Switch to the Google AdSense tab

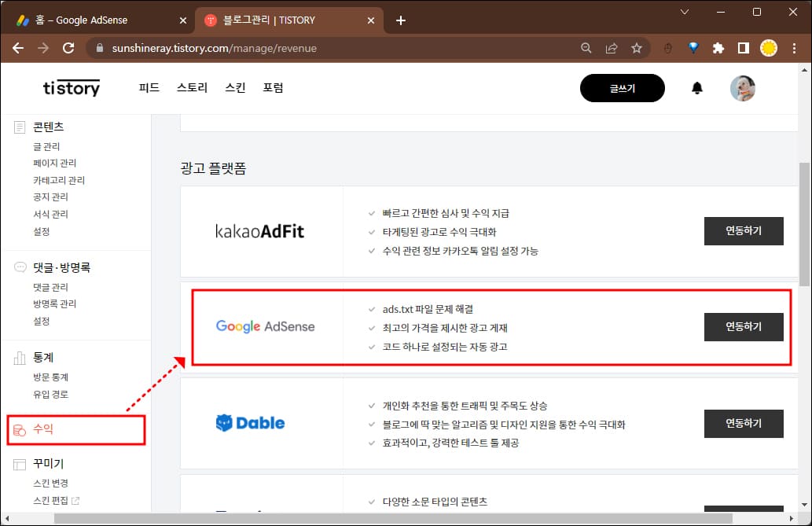coord(102,20)
